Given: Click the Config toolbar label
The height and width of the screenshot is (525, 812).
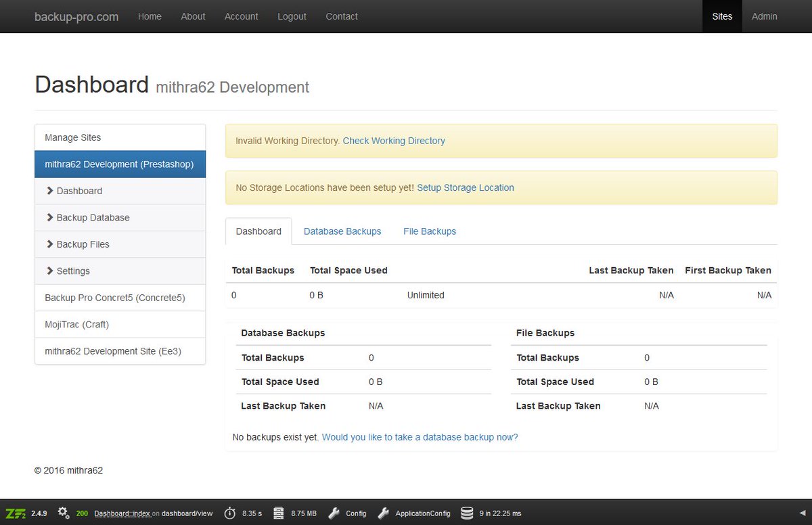Looking at the screenshot, I should click(x=356, y=513).
